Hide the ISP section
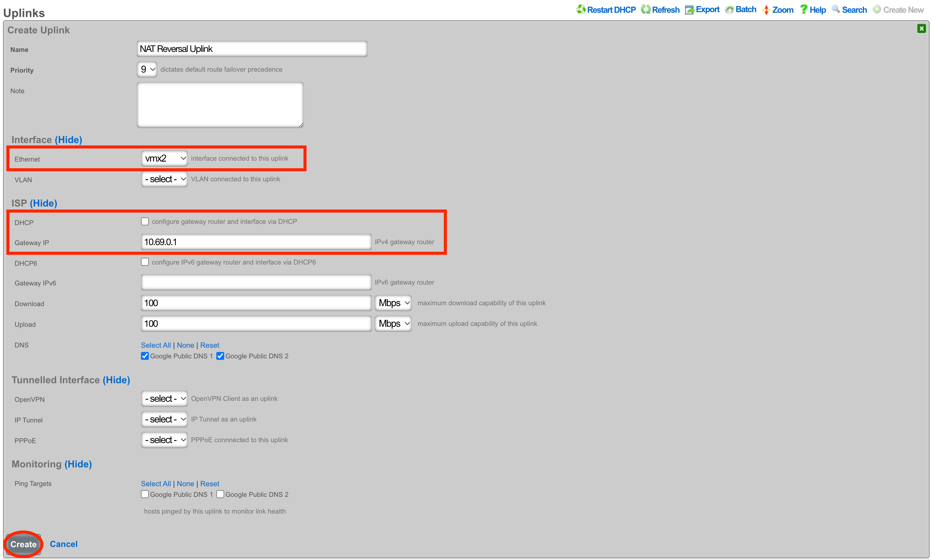 tap(43, 203)
